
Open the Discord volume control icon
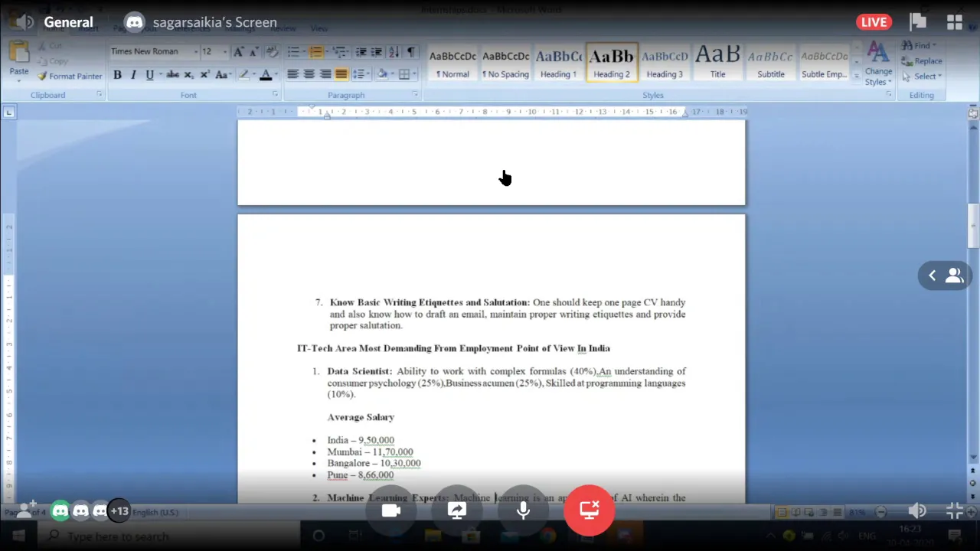coord(917,511)
